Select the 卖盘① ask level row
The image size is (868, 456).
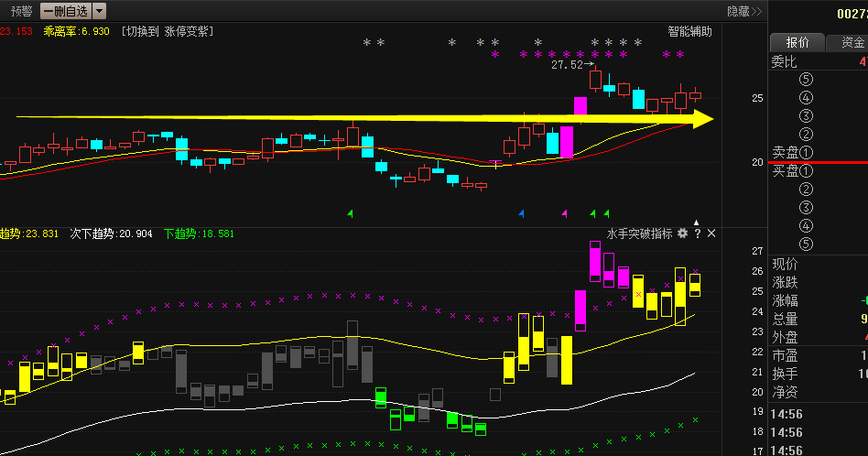pyautogui.click(x=793, y=153)
